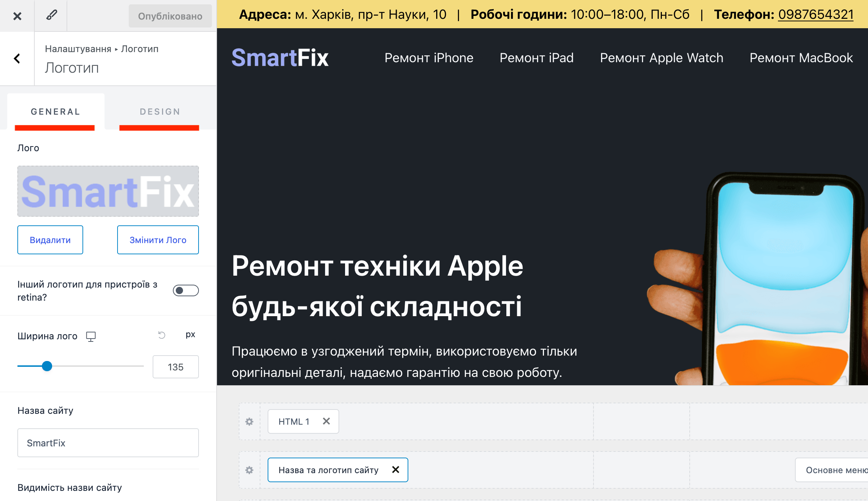Remove HTML 1 element with its X

coord(326,421)
